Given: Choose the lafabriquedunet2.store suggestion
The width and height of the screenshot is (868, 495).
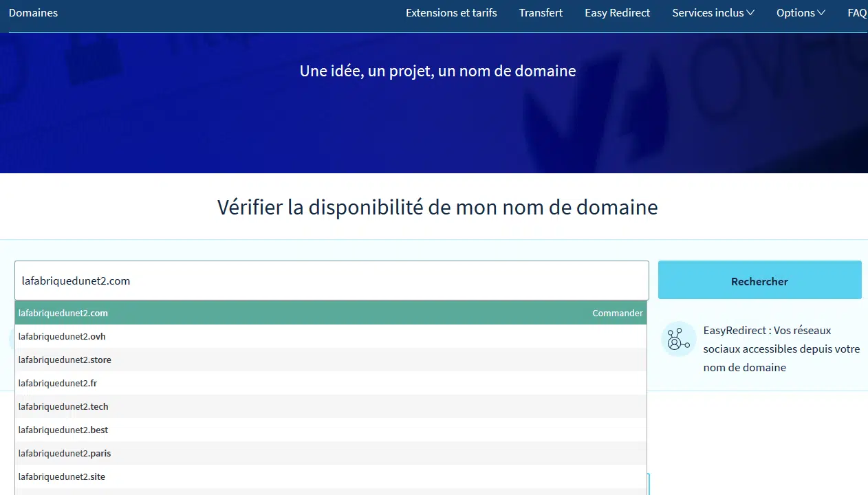Looking at the screenshot, I should point(65,360).
